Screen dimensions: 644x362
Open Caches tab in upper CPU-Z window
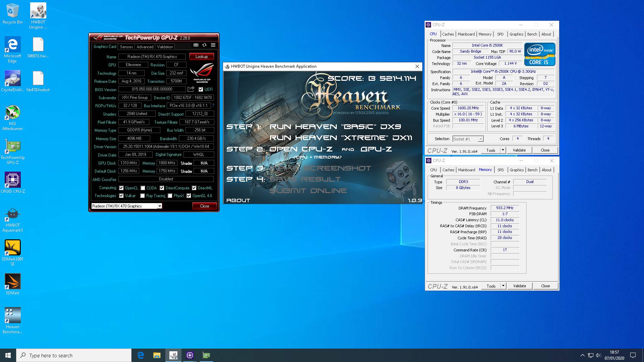448,34
